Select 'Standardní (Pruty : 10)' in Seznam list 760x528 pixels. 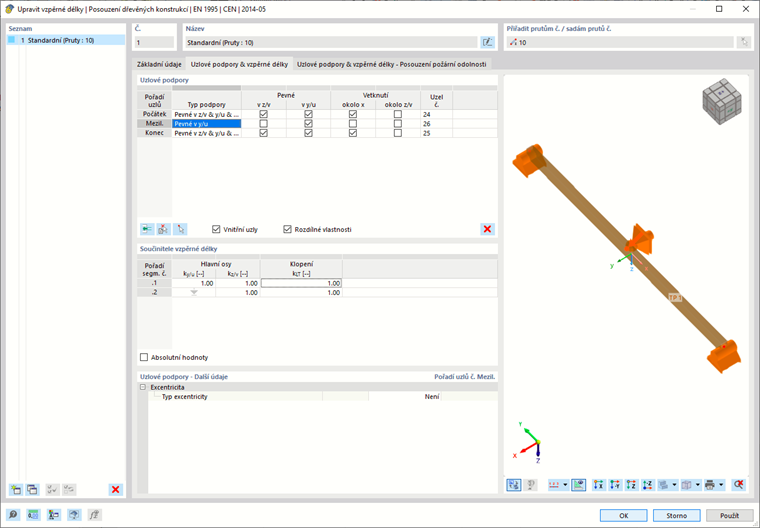click(66, 40)
